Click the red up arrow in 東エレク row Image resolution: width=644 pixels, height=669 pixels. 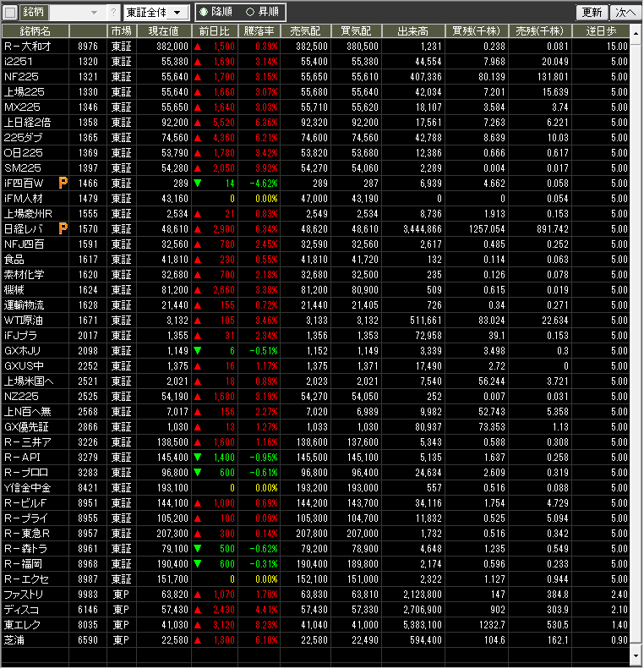pyautogui.click(x=198, y=624)
